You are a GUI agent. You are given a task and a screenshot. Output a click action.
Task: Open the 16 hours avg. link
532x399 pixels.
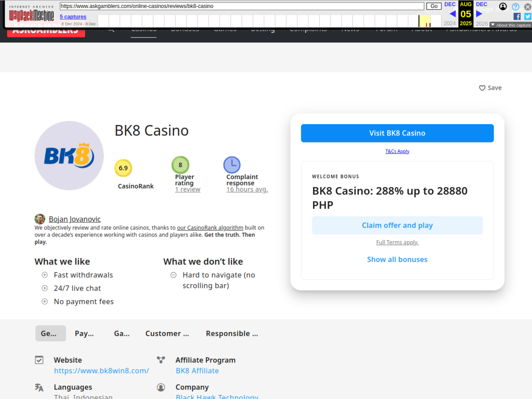click(x=247, y=190)
